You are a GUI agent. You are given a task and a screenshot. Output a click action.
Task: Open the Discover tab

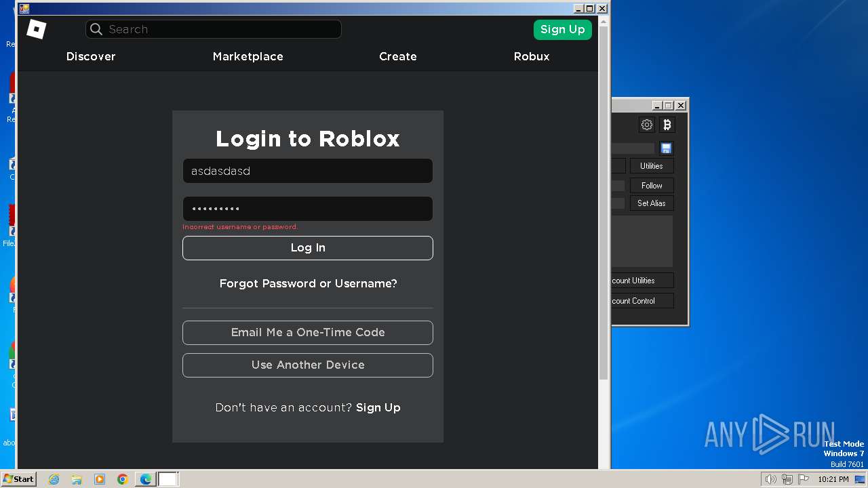91,56
